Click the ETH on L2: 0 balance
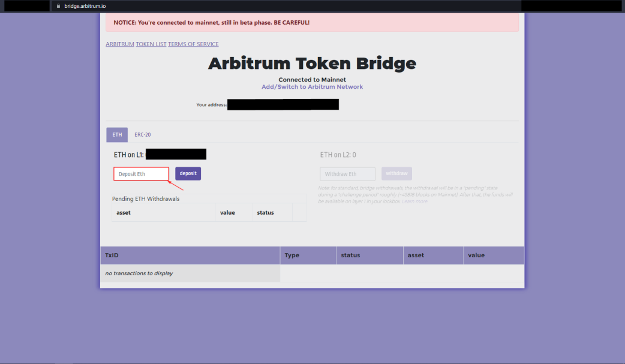Viewport: 625px width, 364px height. [x=338, y=155]
